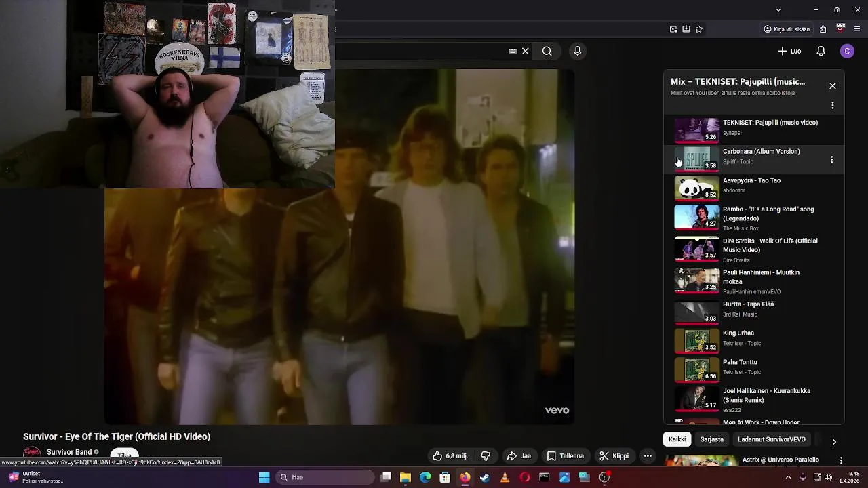The image size is (868, 488).
Task: Select Dire Straits Walk Of Life thumbnail
Action: (x=697, y=249)
